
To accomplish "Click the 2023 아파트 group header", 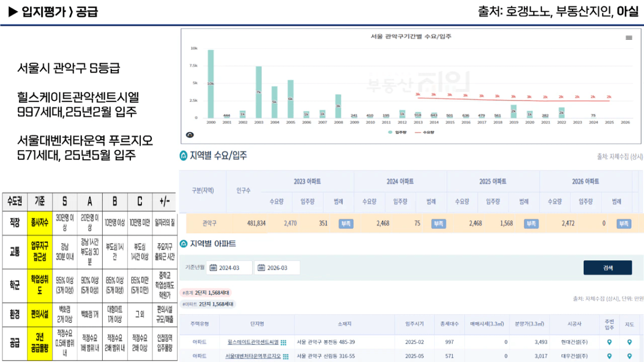I will pyautogui.click(x=307, y=181).
